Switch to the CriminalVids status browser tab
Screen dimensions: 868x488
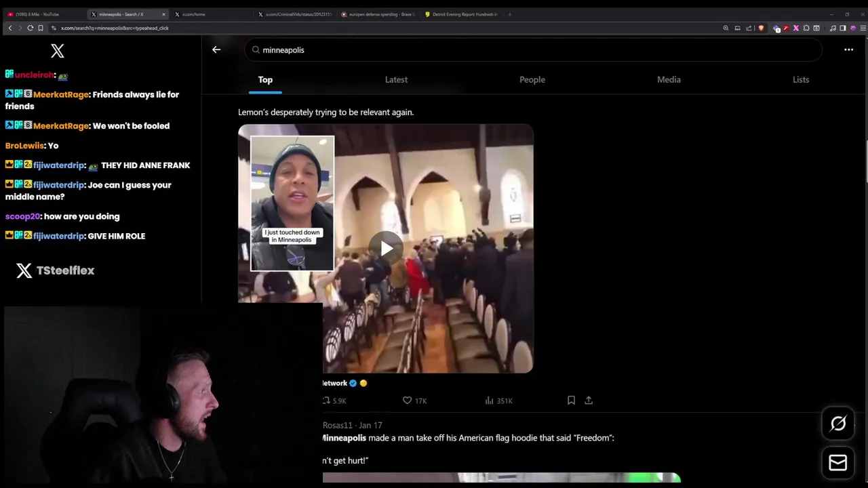[296, 14]
